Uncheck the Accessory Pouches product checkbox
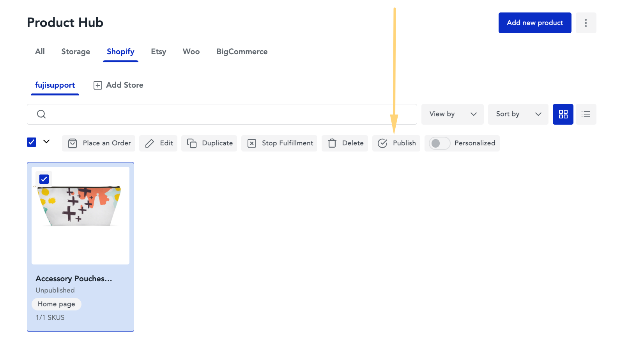 tap(44, 179)
